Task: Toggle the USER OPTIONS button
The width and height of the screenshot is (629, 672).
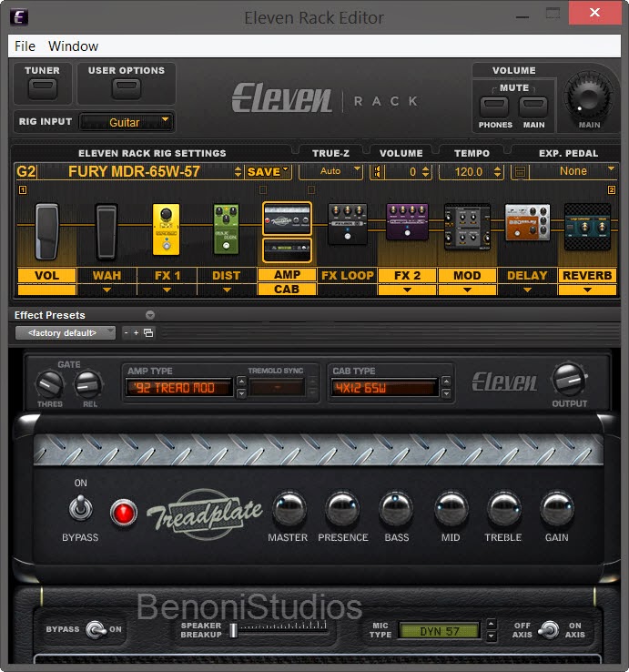Action: coord(126,88)
